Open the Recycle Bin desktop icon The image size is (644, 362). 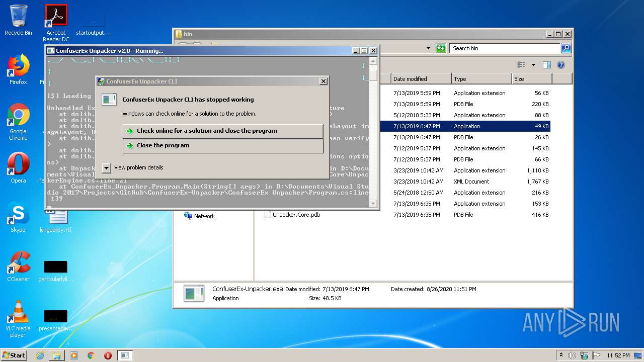(x=18, y=20)
